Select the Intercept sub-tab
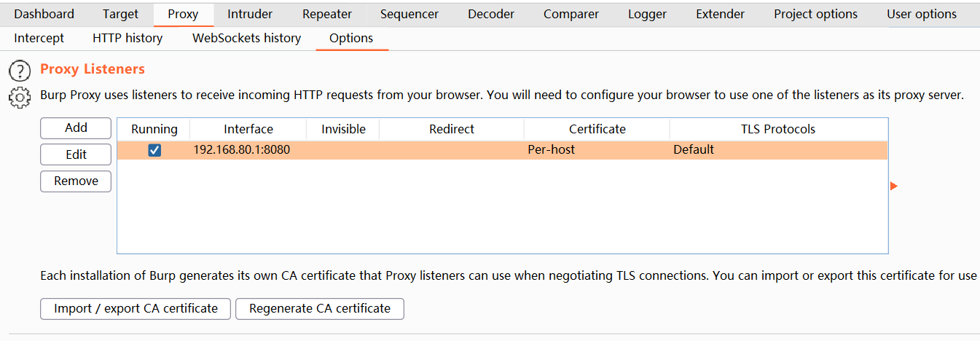 click(39, 38)
